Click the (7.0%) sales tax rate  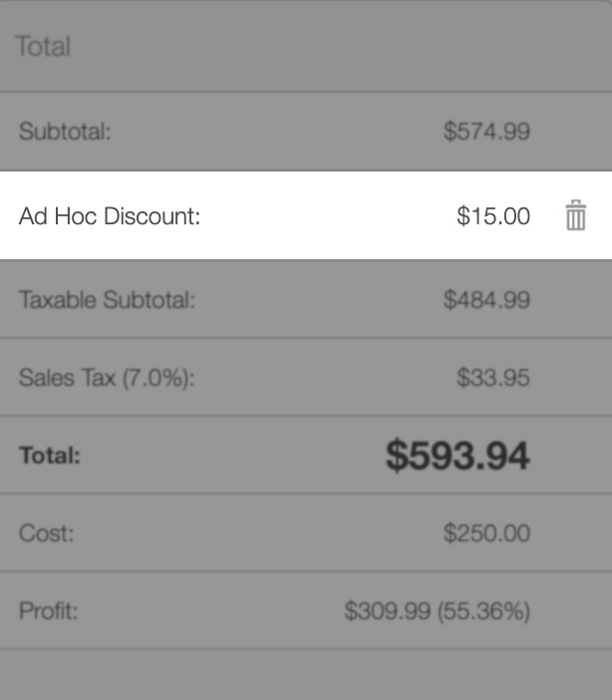(x=157, y=379)
